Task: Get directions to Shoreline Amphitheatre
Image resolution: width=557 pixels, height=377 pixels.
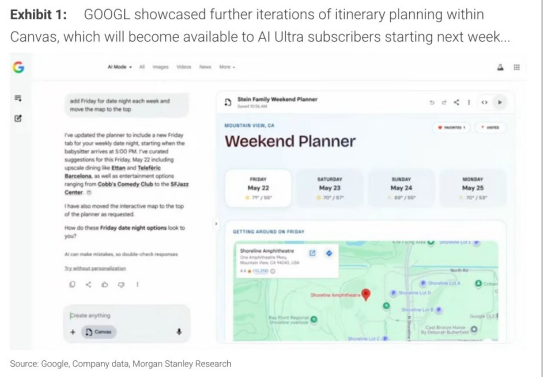Action: tap(329, 253)
